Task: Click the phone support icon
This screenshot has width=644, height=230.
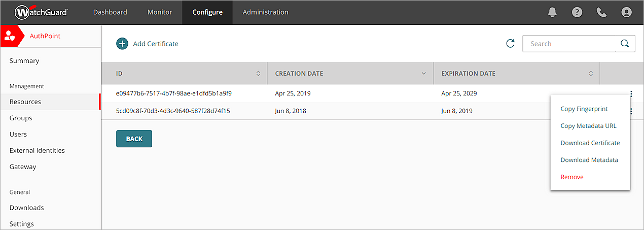Action: point(602,12)
